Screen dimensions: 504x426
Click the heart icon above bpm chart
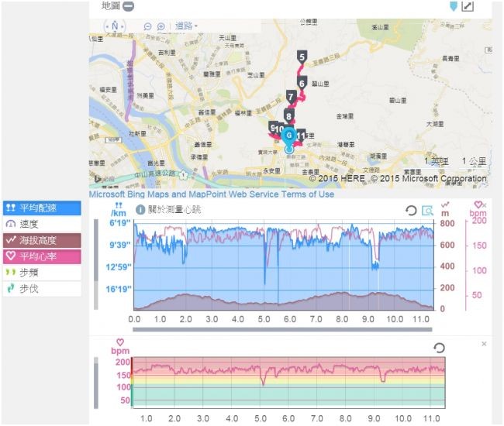[x=120, y=342]
